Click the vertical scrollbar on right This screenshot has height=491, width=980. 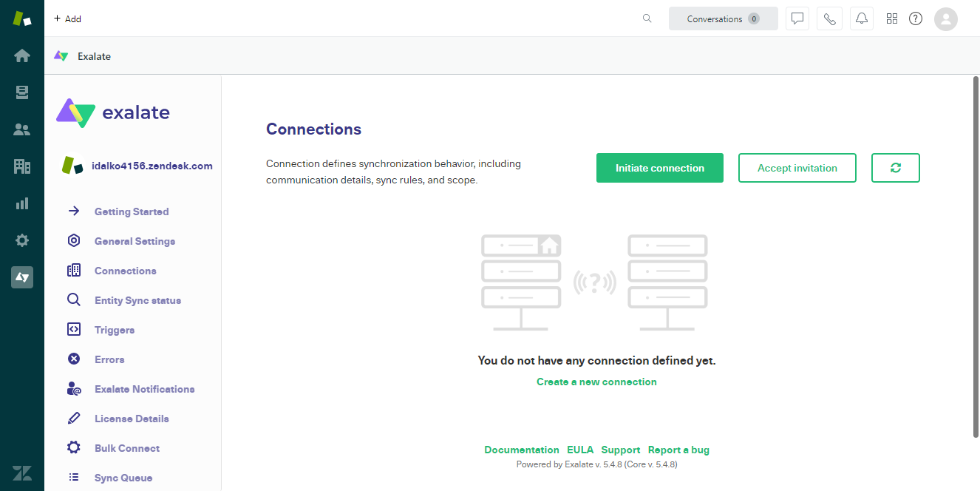point(976,255)
